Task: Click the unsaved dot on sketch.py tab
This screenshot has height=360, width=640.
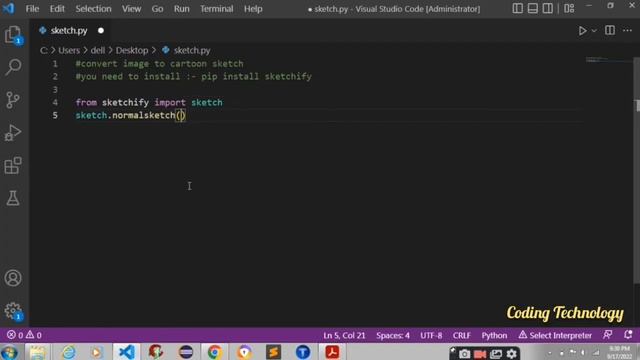Action: (x=101, y=31)
